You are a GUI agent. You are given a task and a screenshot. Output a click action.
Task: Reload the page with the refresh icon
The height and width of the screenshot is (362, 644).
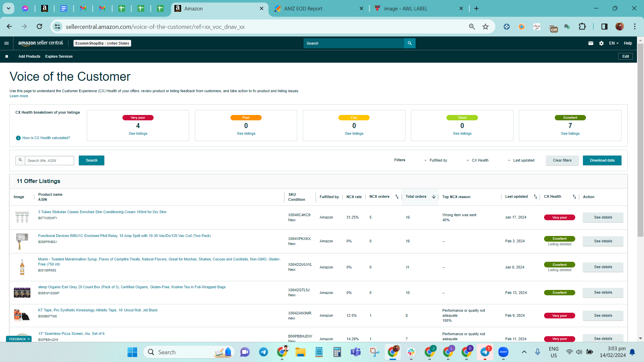coord(40,26)
